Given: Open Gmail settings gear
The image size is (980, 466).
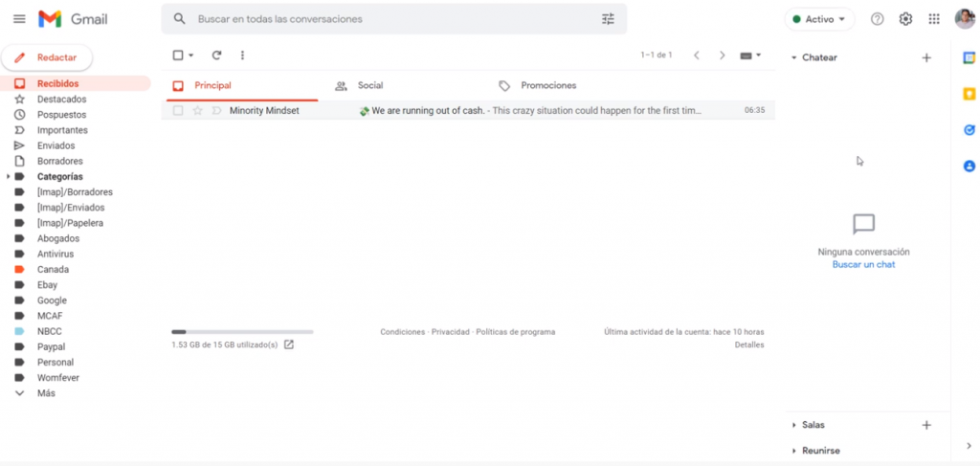Looking at the screenshot, I should tap(905, 19).
